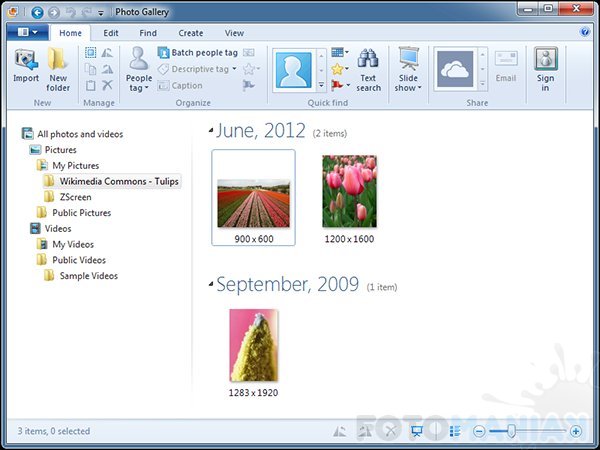Switch to the Edit tab
The image size is (600, 450).
111,33
